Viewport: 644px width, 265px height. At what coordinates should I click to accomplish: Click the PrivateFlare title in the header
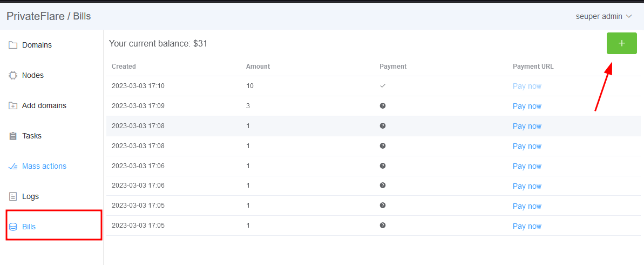[36, 16]
